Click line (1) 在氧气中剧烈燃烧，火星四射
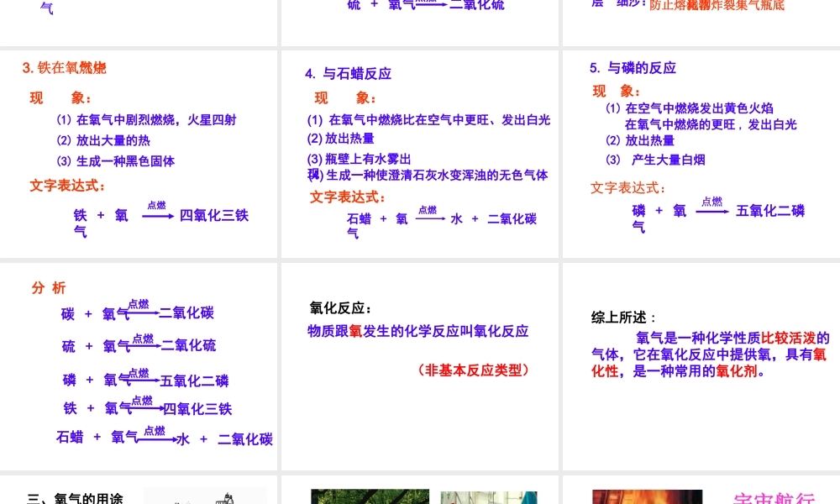The height and width of the screenshot is (504, 840). [x=146, y=120]
